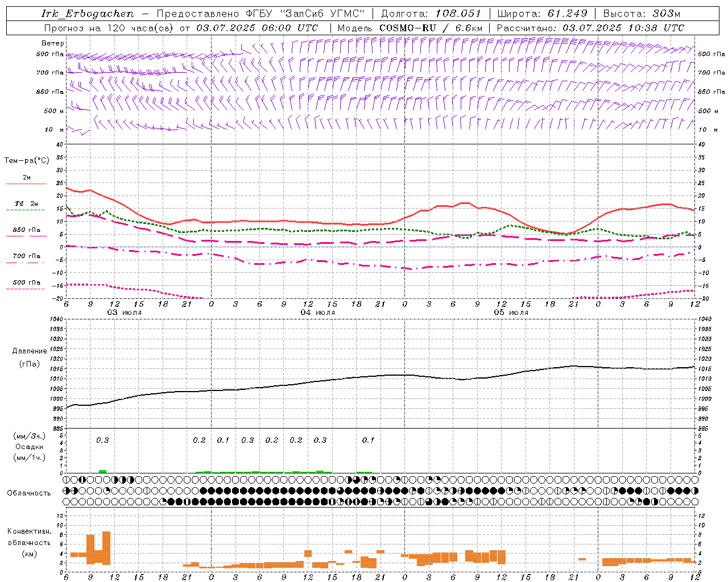This screenshot has height=582, width=728.
Task: Click the 03 июля date label
Action: coord(125,313)
